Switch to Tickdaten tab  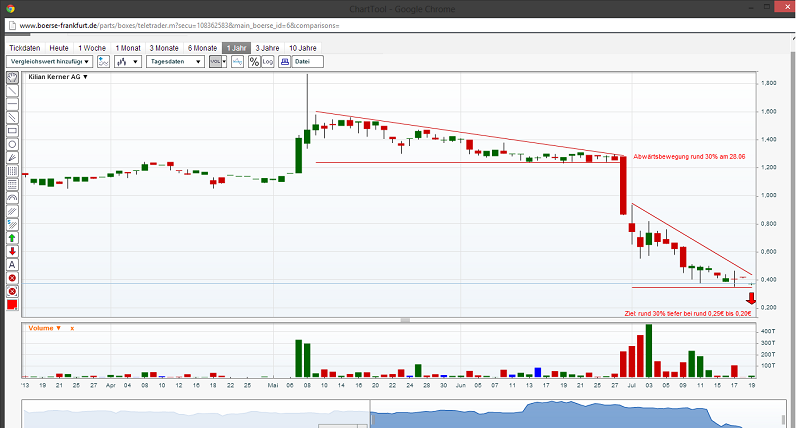pyautogui.click(x=24, y=48)
